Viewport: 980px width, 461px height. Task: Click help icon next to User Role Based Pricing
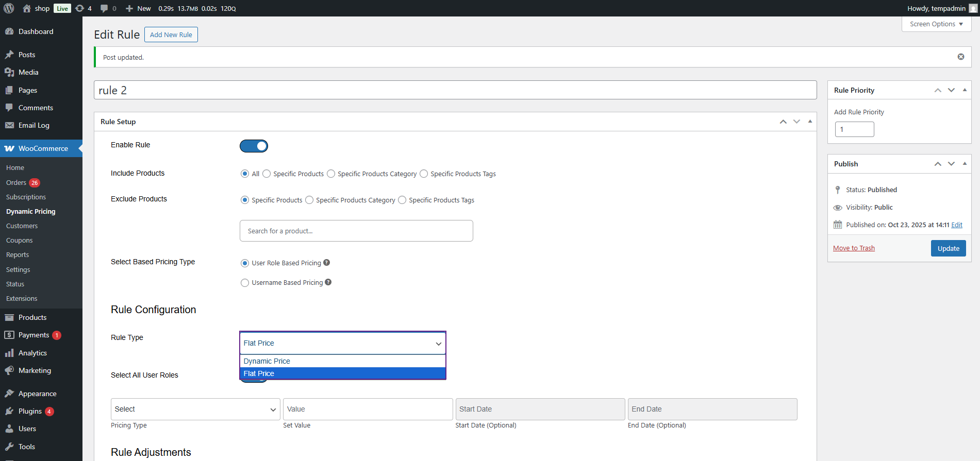click(326, 263)
